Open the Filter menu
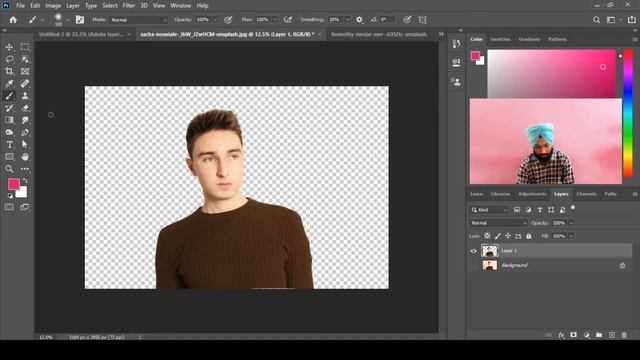This screenshot has width=640, height=360. click(129, 6)
